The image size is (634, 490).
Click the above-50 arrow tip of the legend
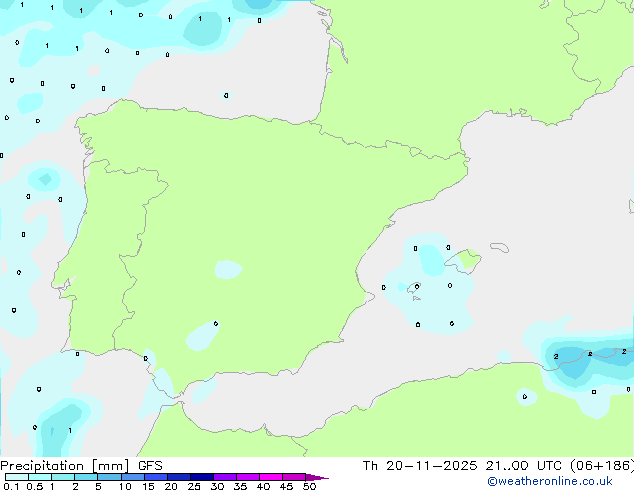(317, 477)
